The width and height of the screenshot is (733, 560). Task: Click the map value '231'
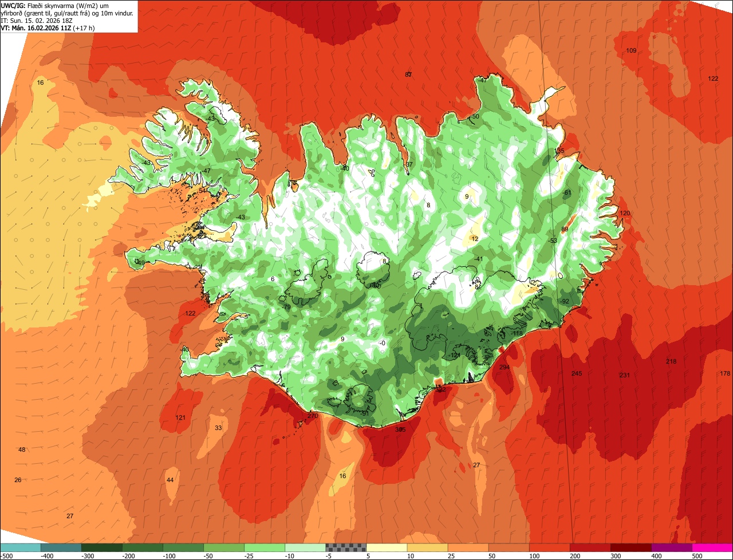[x=625, y=376]
